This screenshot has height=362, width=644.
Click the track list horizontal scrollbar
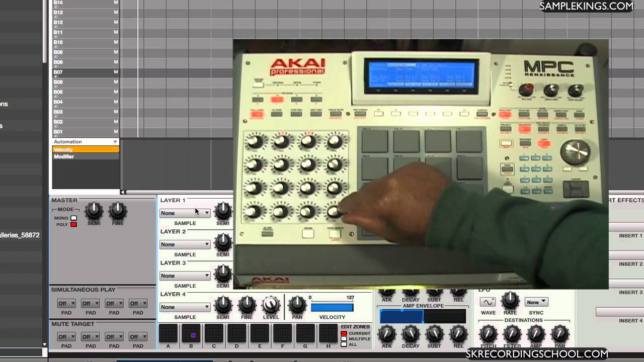179,192
